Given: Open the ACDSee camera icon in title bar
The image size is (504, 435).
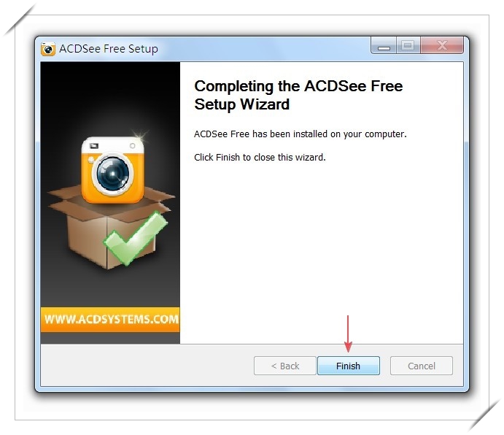Looking at the screenshot, I should [48, 49].
